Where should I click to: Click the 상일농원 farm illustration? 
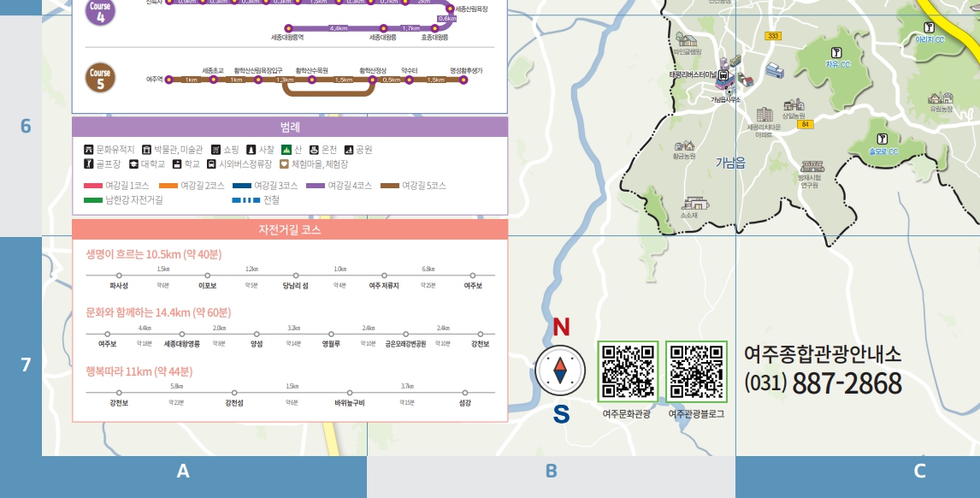[x=794, y=104]
